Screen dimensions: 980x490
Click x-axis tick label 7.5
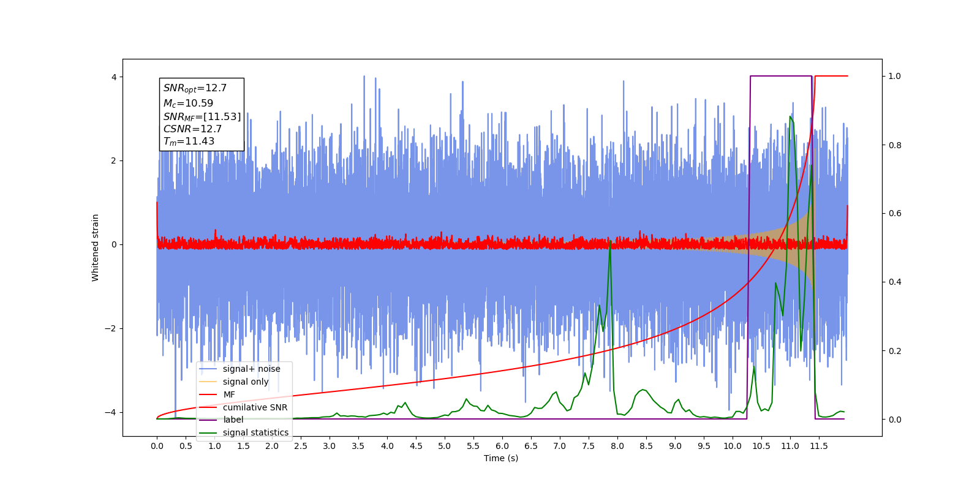(589, 446)
